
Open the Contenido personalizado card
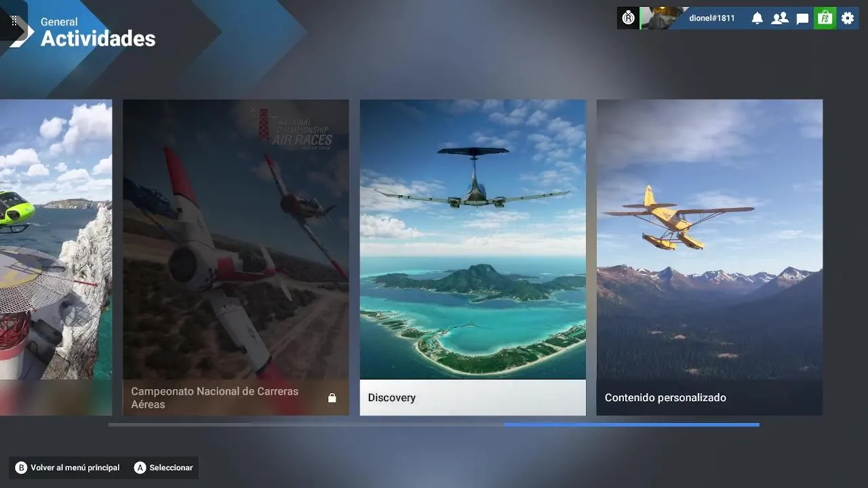709,258
